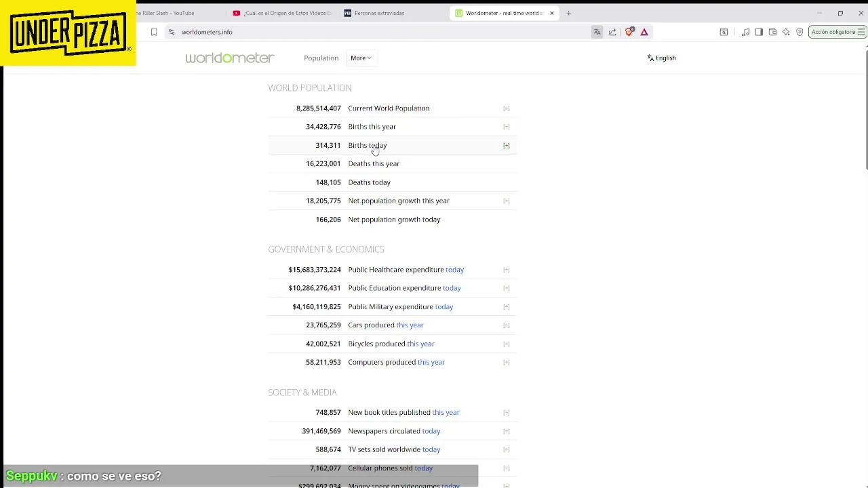The width and height of the screenshot is (868, 488).
Task: Expand details for Births this year
Action: tap(506, 127)
